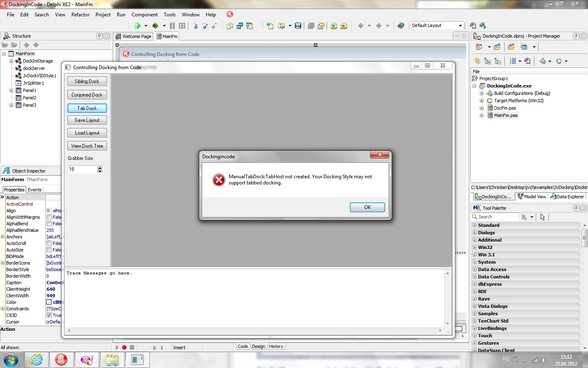Toggle the AutoSize checkbox
The width and height of the screenshot is (588, 368).
[49, 250]
